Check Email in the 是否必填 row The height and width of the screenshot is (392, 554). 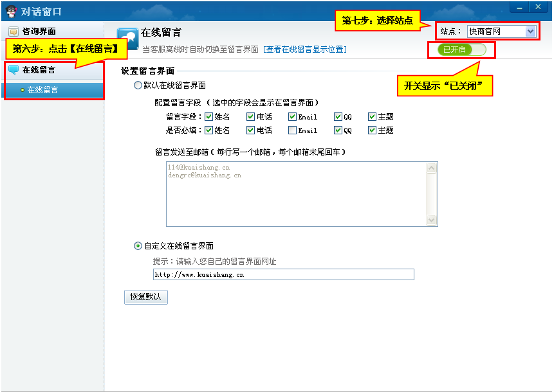[x=293, y=130]
